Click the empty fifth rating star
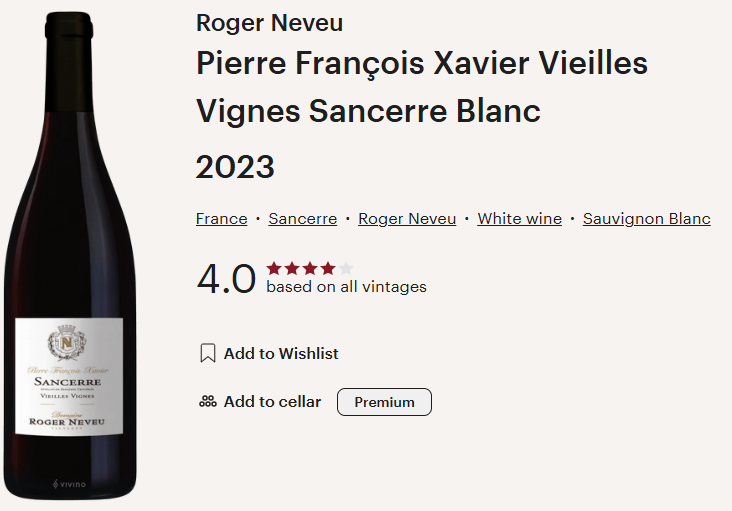 coord(346,268)
